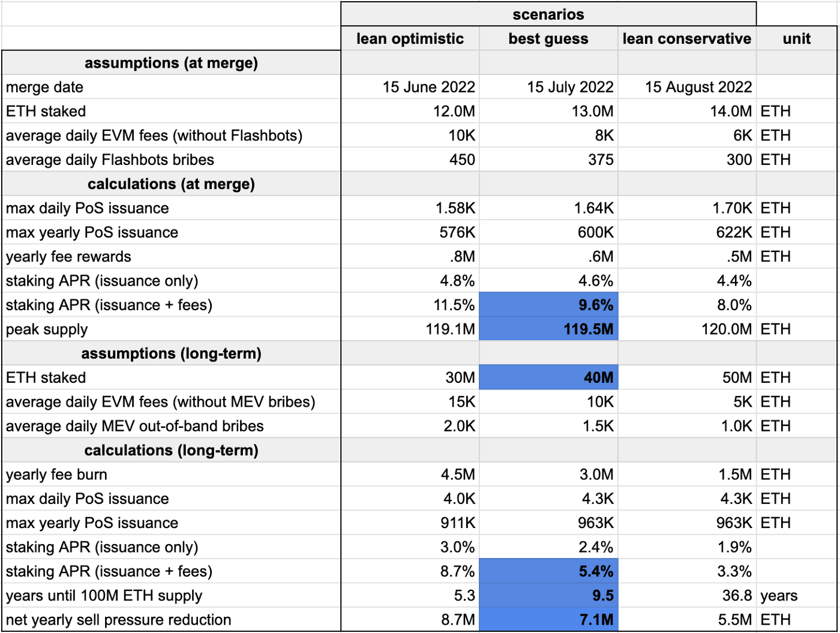Click the "15 July 2022" merge date cell
Viewport: 840px width, 633px height.
(570, 87)
